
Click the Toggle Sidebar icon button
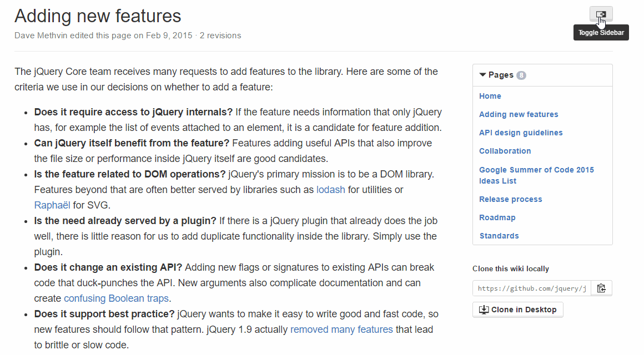pyautogui.click(x=601, y=14)
